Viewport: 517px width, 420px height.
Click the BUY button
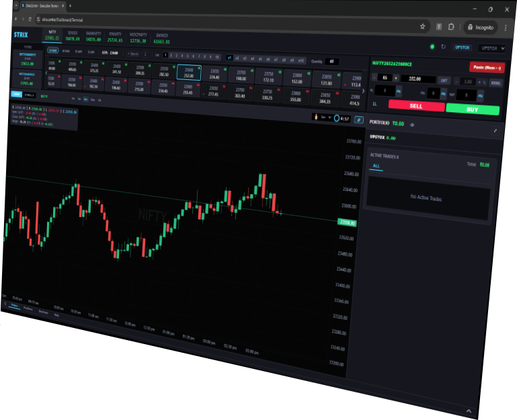pos(472,110)
